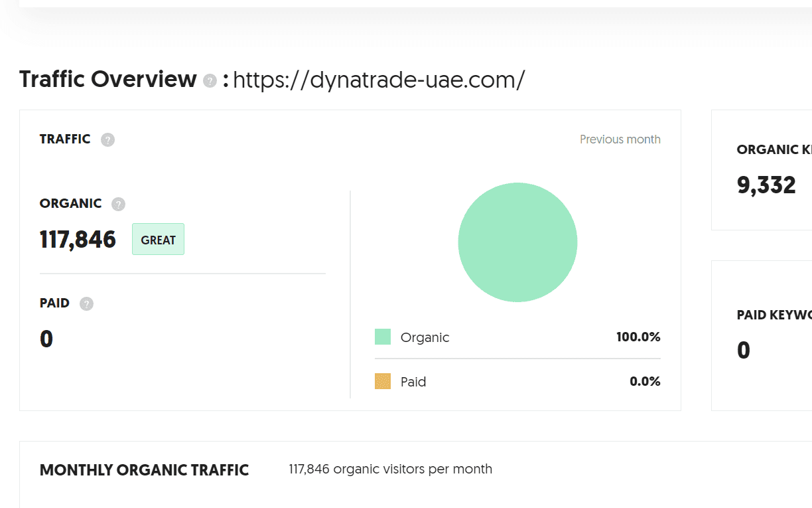Click the help icon next to TRAFFIC

point(107,139)
